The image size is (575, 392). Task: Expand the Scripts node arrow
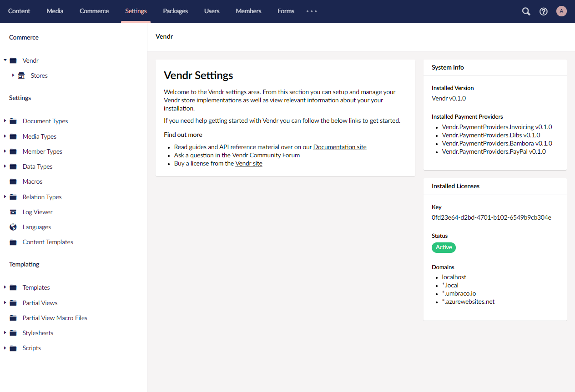(x=5, y=347)
